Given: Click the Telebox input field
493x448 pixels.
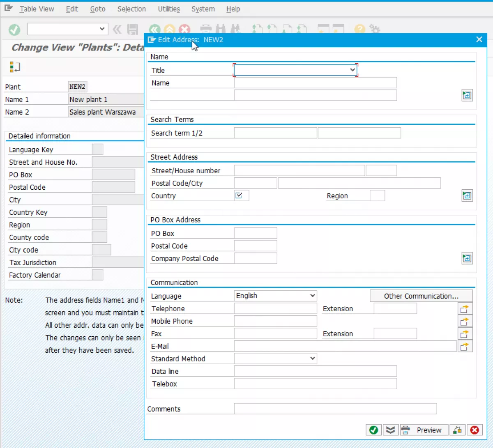Looking at the screenshot, I should click(x=316, y=384).
